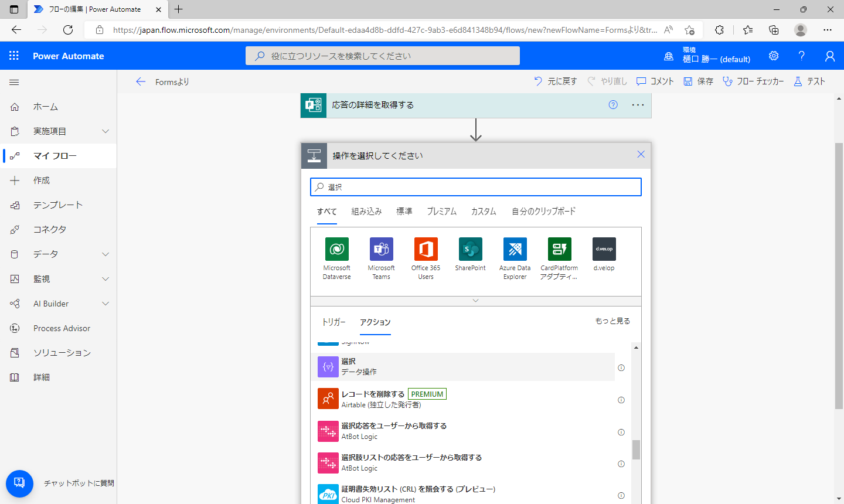Open the help question mark in header
This screenshot has width=844, height=504.
point(801,56)
